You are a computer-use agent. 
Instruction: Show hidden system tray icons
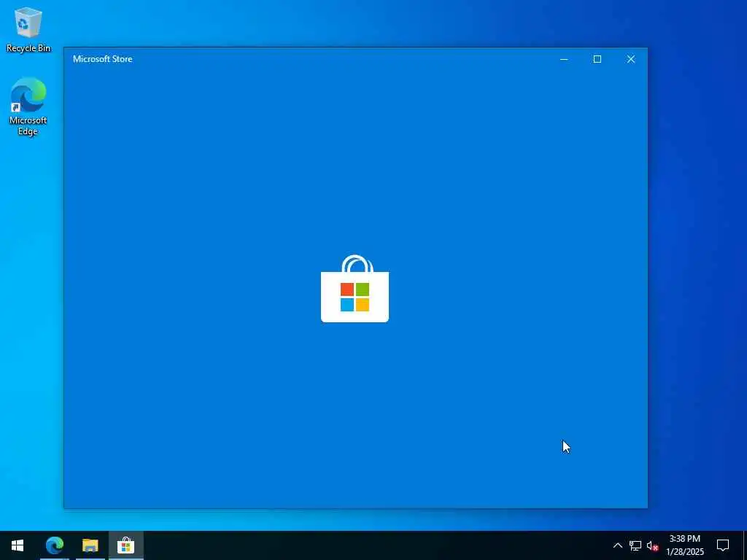click(x=617, y=545)
